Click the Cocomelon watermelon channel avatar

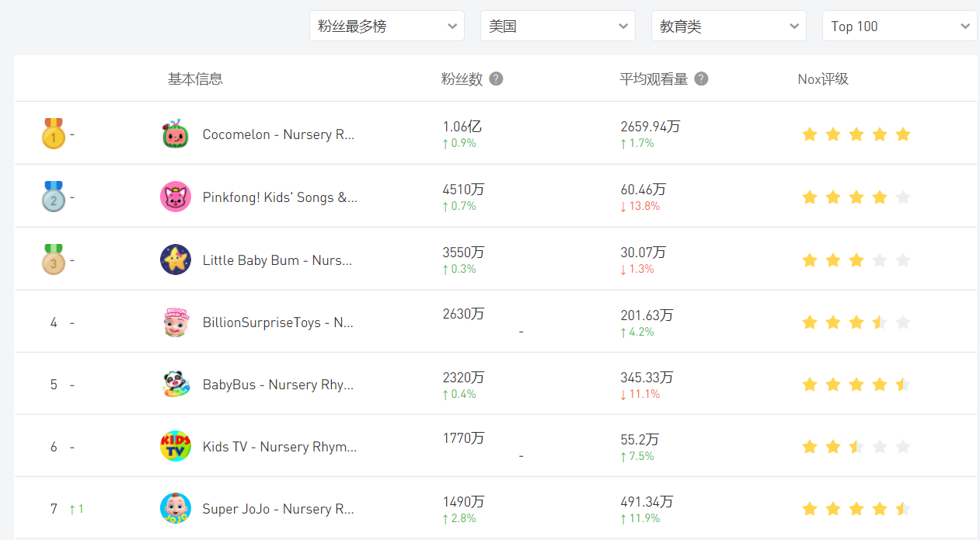(x=176, y=134)
